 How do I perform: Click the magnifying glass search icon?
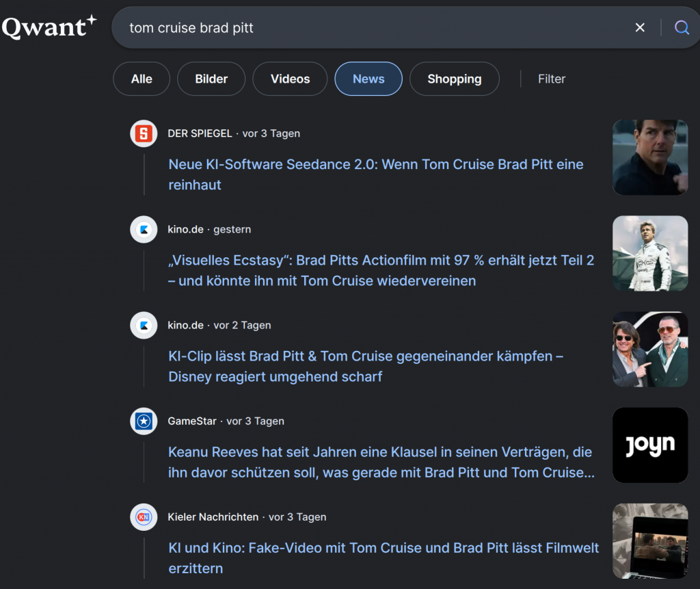[x=682, y=27]
